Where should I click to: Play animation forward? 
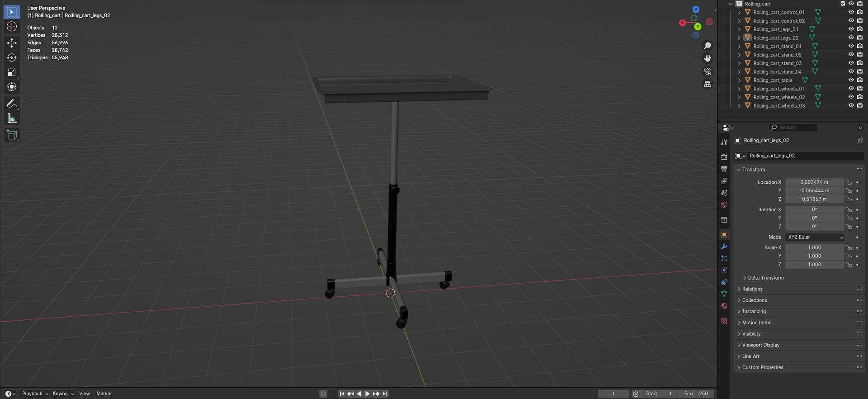point(367,394)
